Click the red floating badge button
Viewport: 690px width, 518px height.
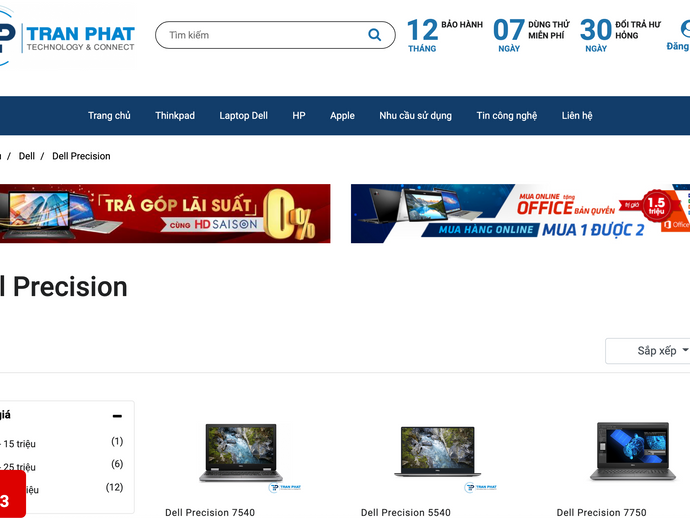pos(12,495)
